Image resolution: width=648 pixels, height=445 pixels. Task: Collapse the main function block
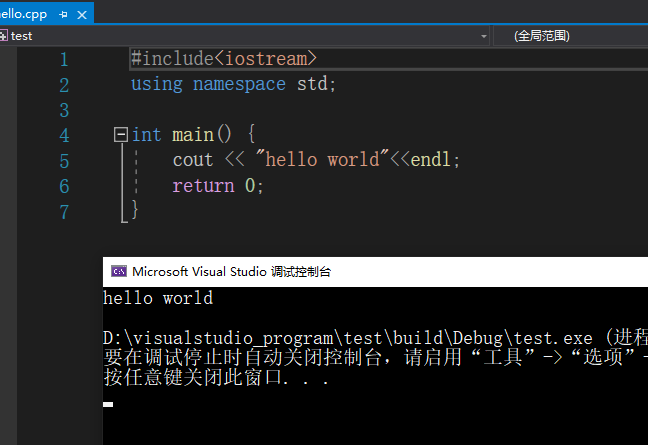tap(121, 135)
